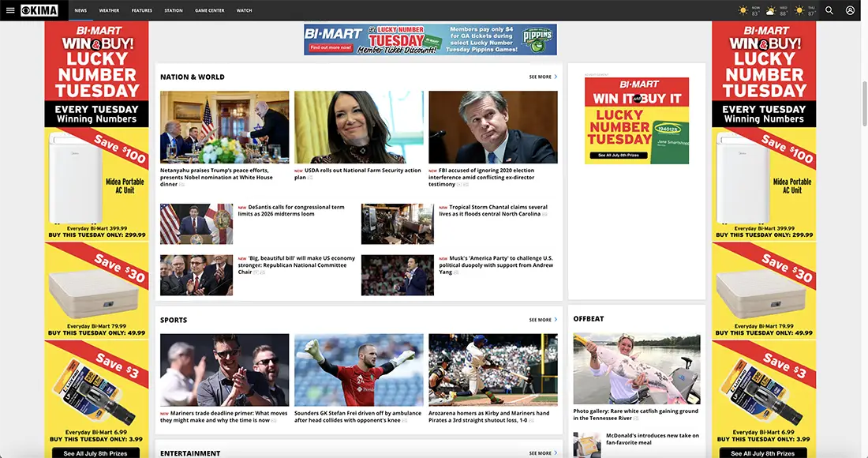This screenshot has width=868, height=458.
Task: Click the page vertical scrollbar
Action: pos(864,104)
